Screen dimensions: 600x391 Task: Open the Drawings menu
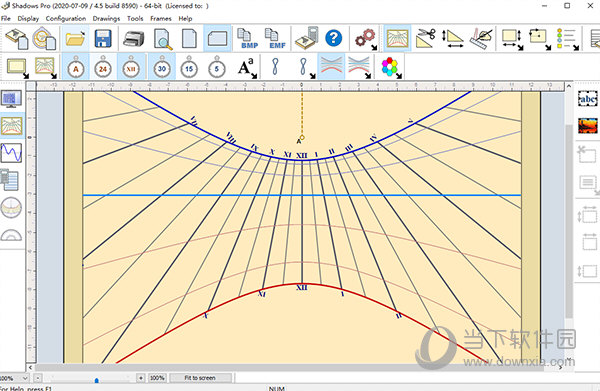pyautogui.click(x=106, y=18)
